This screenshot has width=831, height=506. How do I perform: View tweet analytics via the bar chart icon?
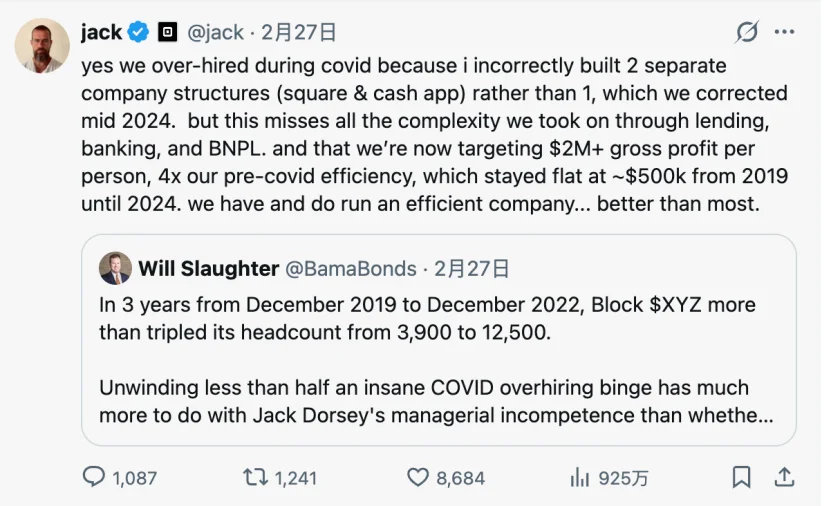(580, 477)
